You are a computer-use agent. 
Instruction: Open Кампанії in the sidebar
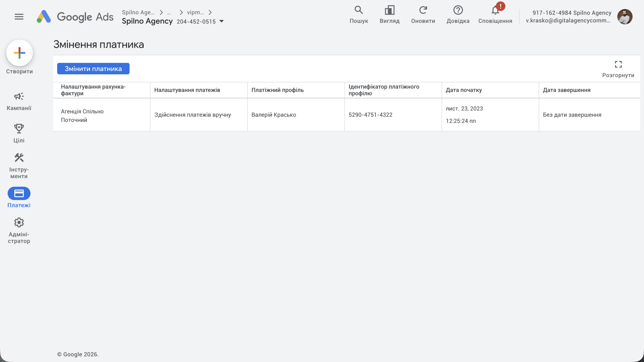click(x=19, y=101)
